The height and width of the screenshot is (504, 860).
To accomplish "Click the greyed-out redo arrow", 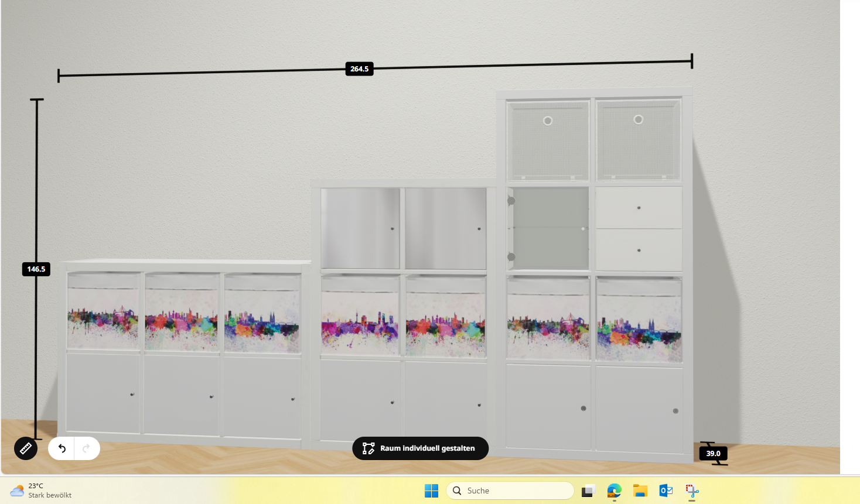I will click(87, 448).
